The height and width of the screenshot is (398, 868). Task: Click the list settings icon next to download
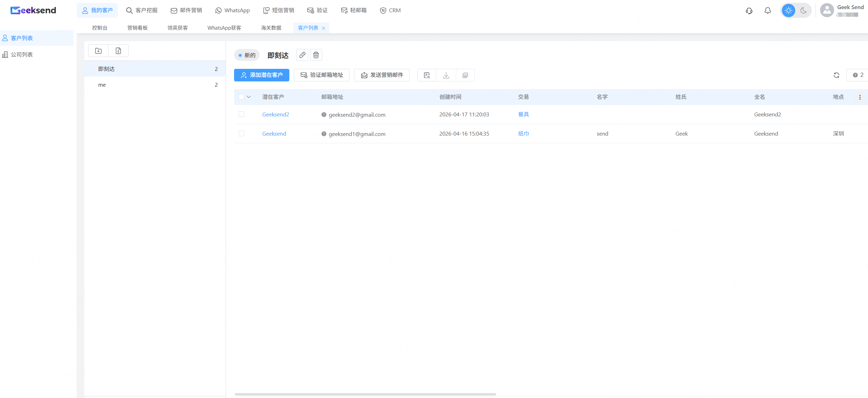tap(427, 75)
